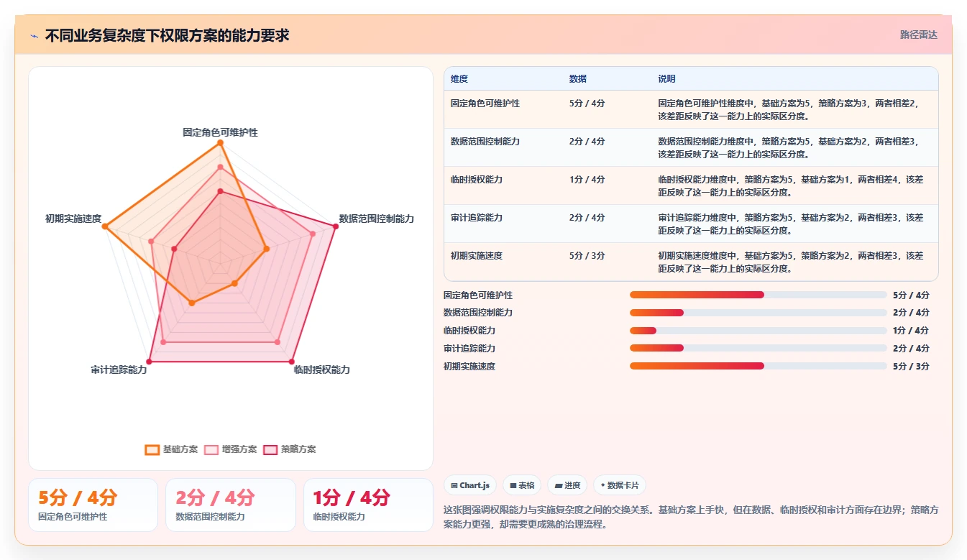Click the lightning icon beside the title

(x=34, y=35)
